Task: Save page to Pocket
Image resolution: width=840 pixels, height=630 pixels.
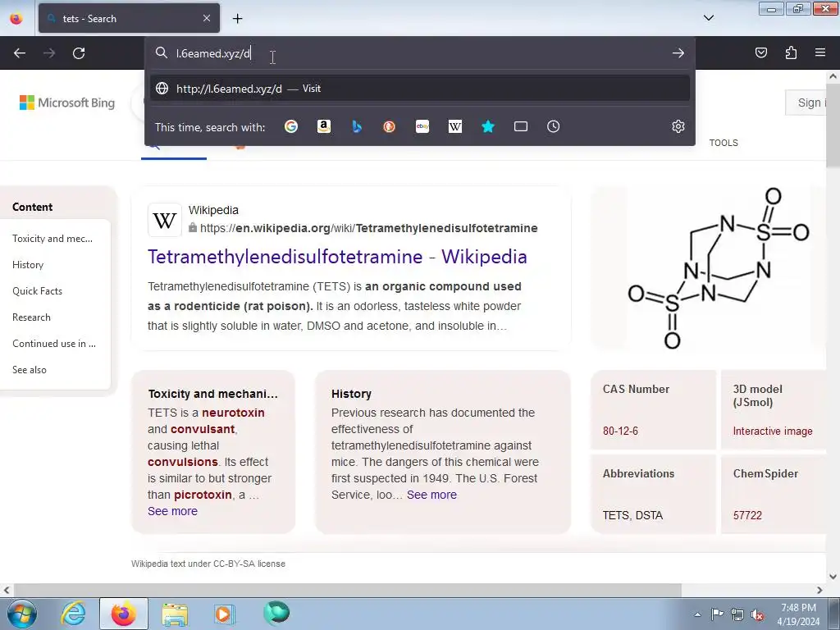Action: (x=761, y=52)
